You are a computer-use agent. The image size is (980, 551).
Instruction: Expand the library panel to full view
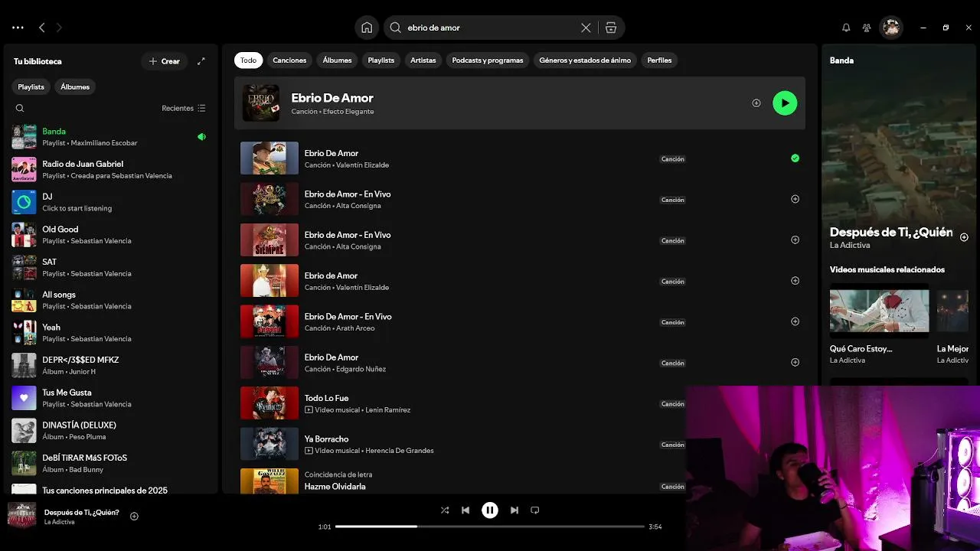pos(201,61)
